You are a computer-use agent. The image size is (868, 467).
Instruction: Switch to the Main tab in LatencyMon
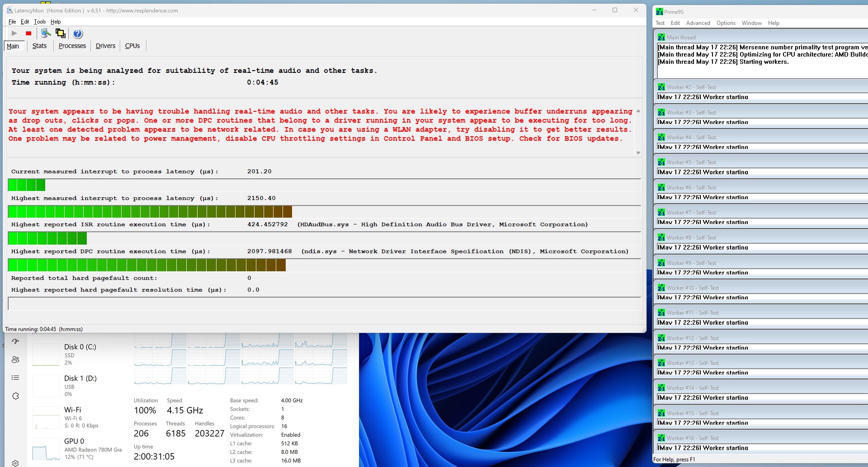(x=13, y=46)
